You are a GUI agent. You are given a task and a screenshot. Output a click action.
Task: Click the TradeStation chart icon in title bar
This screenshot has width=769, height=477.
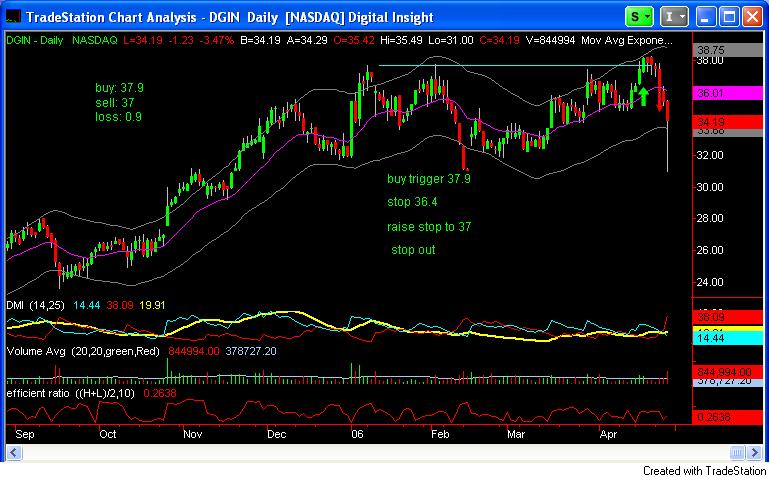(x=13, y=18)
